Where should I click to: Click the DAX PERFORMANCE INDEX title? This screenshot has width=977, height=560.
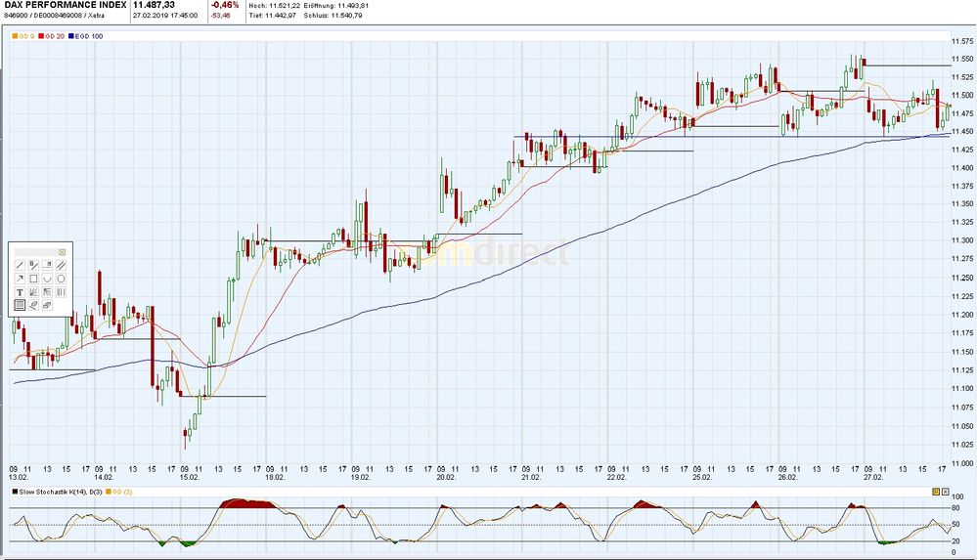tap(65, 5)
